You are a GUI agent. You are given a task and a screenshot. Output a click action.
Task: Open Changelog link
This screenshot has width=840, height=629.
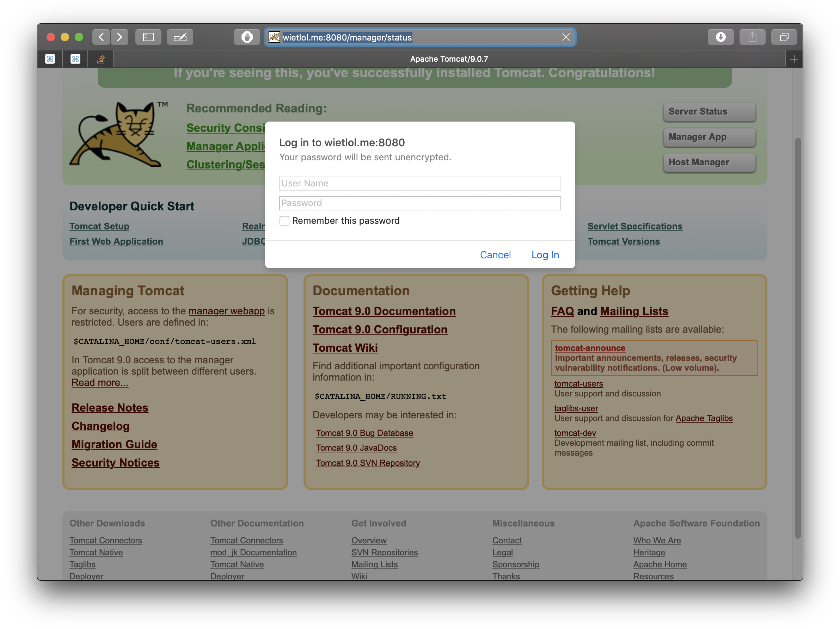coord(100,426)
